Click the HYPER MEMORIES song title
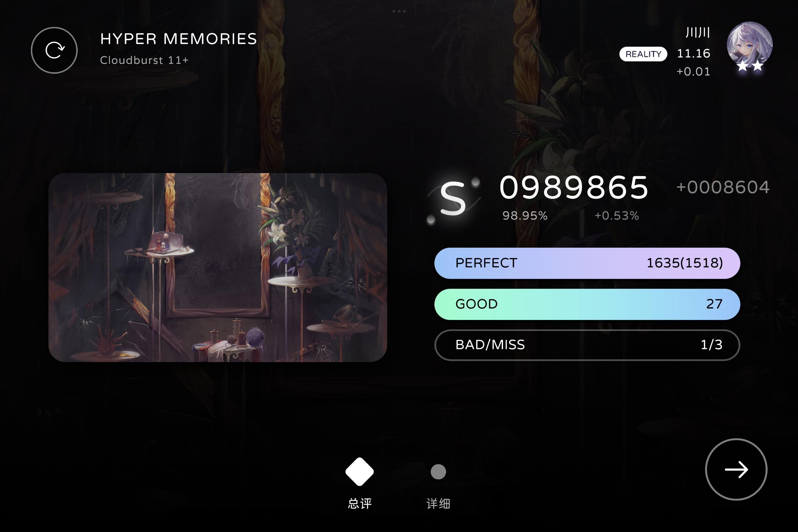This screenshot has width=798, height=532. tap(179, 39)
